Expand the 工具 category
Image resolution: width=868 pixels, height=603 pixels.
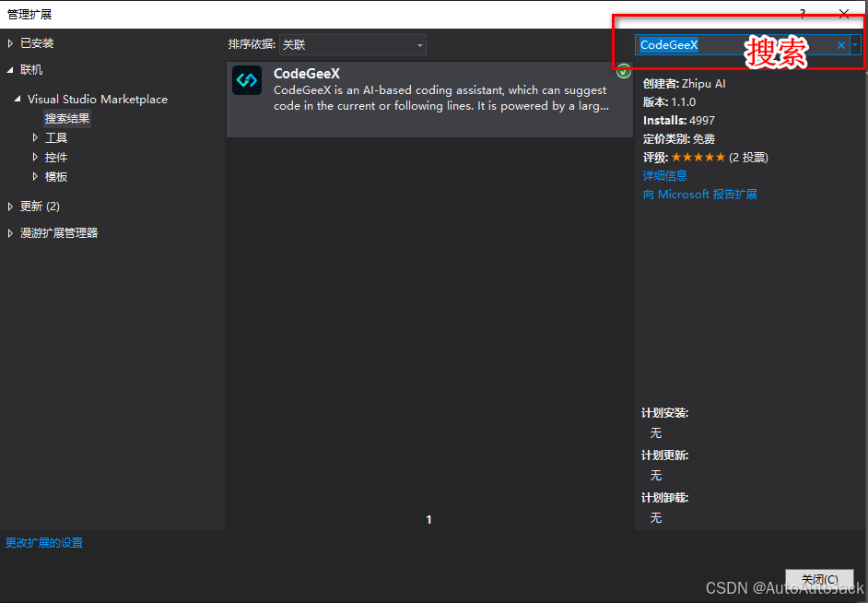pos(35,137)
